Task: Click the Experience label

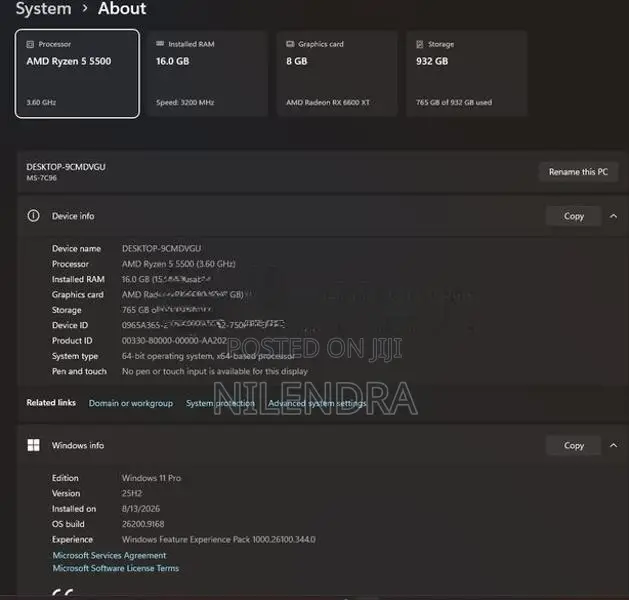Action: pyautogui.click(x=72, y=539)
